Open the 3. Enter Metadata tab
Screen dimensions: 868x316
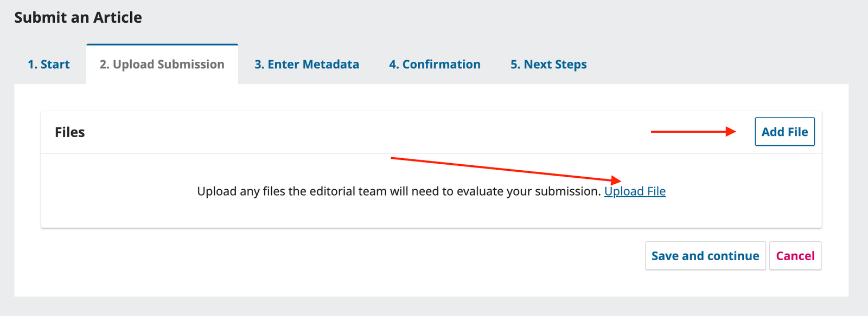307,65
